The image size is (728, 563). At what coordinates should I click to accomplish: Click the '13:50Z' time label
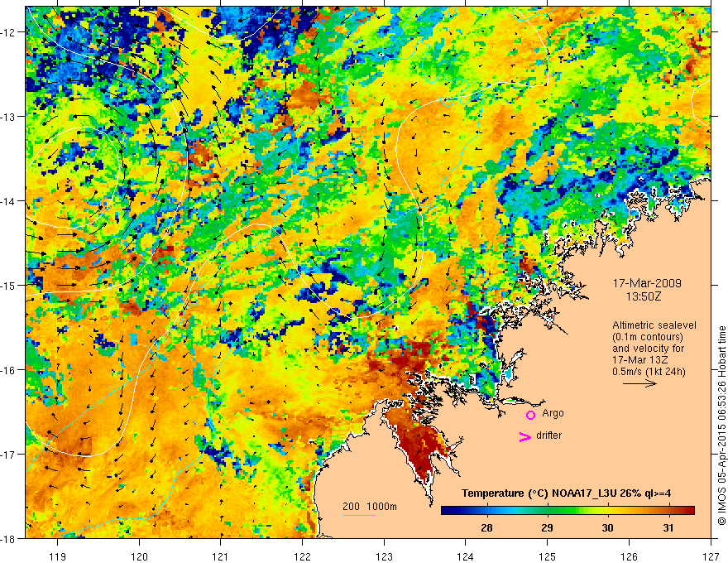(x=644, y=296)
